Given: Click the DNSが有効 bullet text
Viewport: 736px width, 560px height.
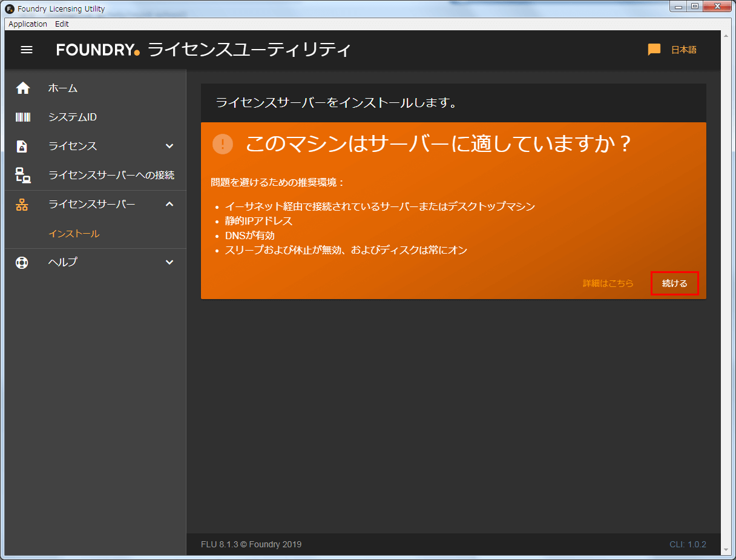Looking at the screenshot, I should click(250, 236).
